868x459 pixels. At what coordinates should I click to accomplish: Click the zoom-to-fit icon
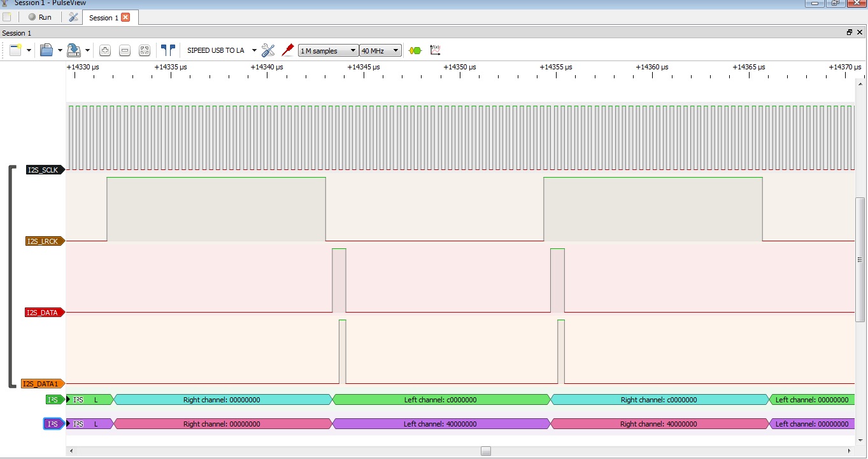pos(145,50)
